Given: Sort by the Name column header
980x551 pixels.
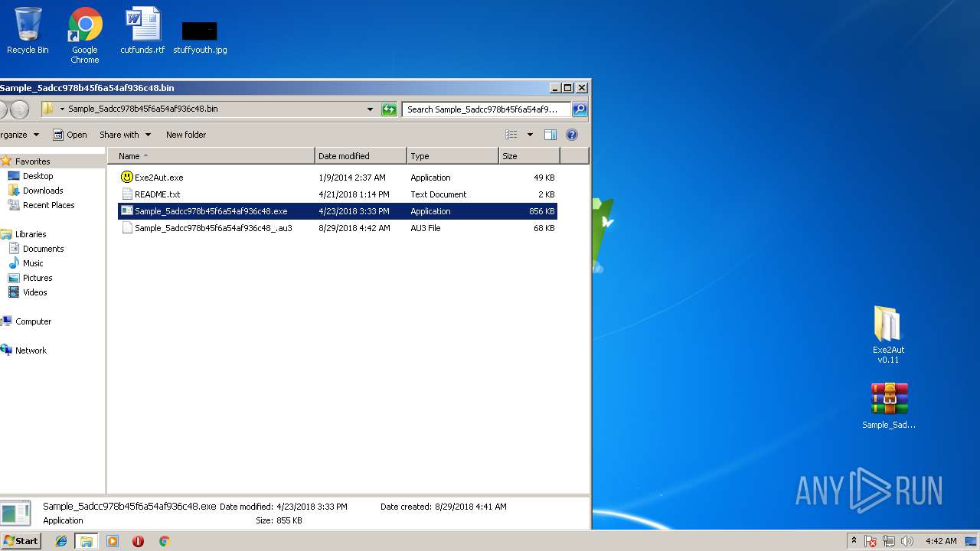Looking at the screenshot, I should (x=211, y=156).
